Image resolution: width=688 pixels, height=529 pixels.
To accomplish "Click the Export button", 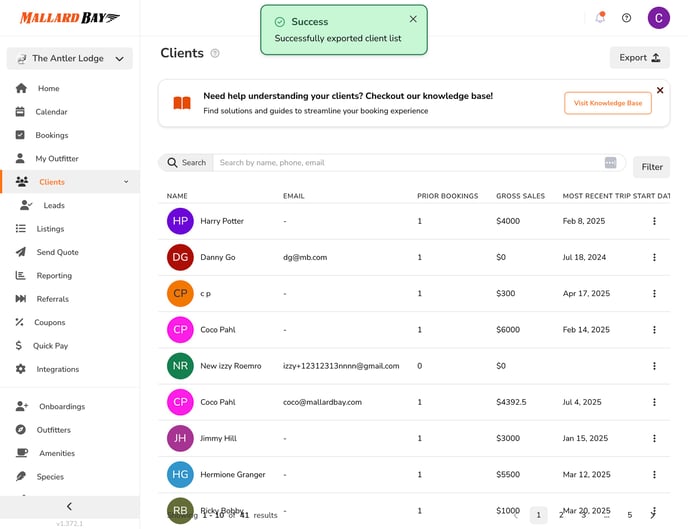I will 639,57.
